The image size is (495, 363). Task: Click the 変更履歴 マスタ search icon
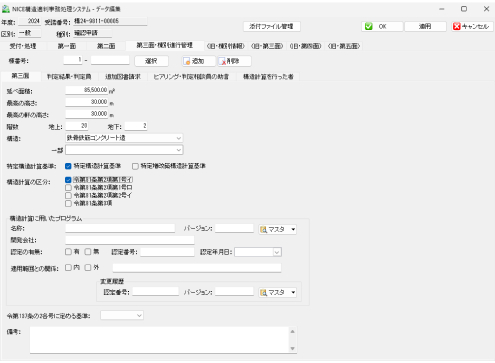point(263,293)
